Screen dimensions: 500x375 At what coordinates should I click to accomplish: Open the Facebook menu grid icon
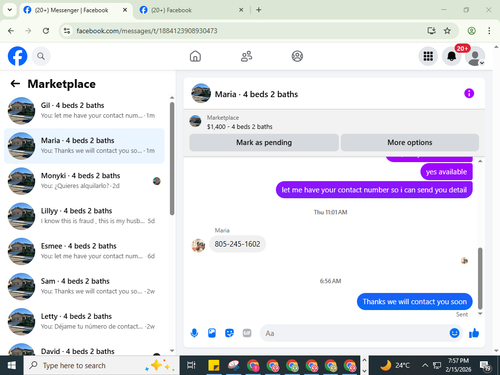pyautogui.click(x=428, y=56)
